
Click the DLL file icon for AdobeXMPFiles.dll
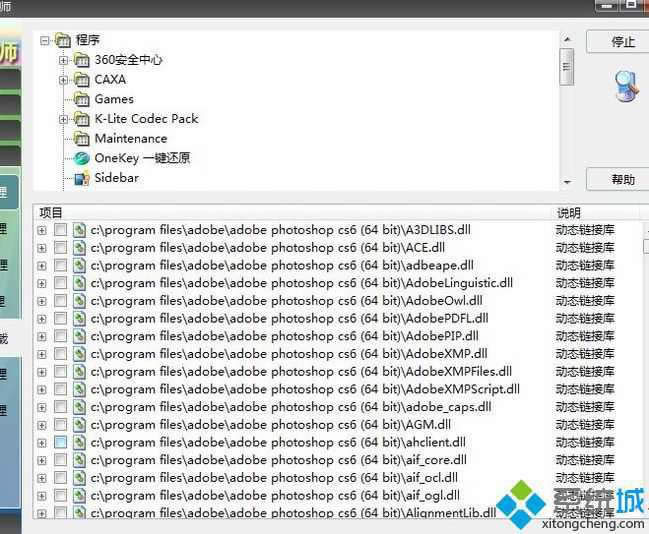tap(79, 372)
